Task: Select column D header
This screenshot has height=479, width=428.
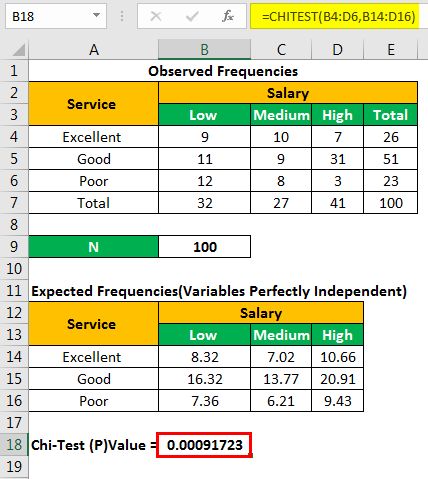Action: (337, 50)
